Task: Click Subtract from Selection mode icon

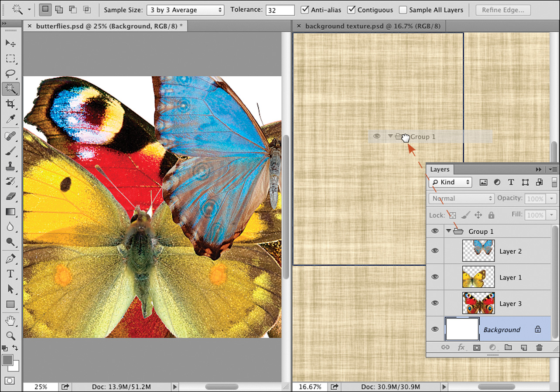Action: 73,9
